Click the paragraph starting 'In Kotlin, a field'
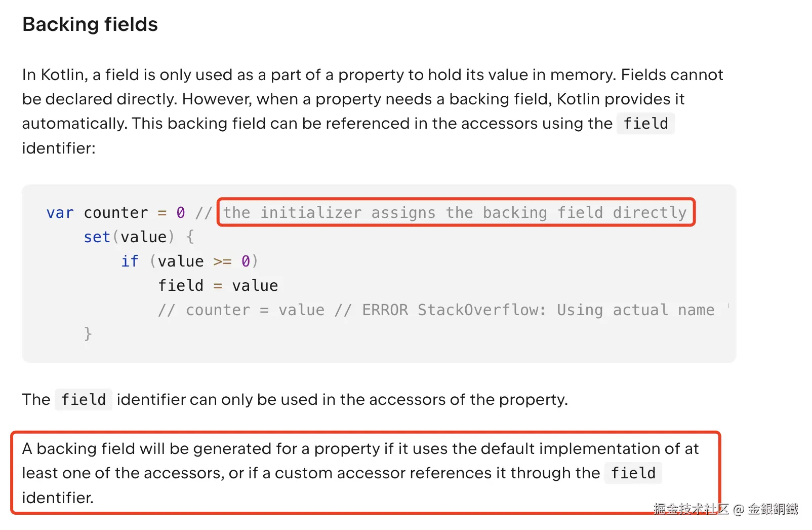Screen dimensions: 812x530 pos(373,111)
